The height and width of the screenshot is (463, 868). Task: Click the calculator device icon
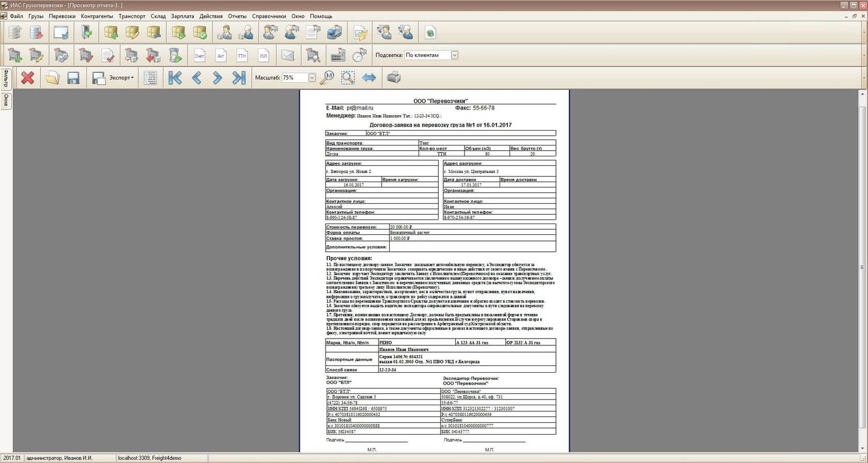click(338, 55)
